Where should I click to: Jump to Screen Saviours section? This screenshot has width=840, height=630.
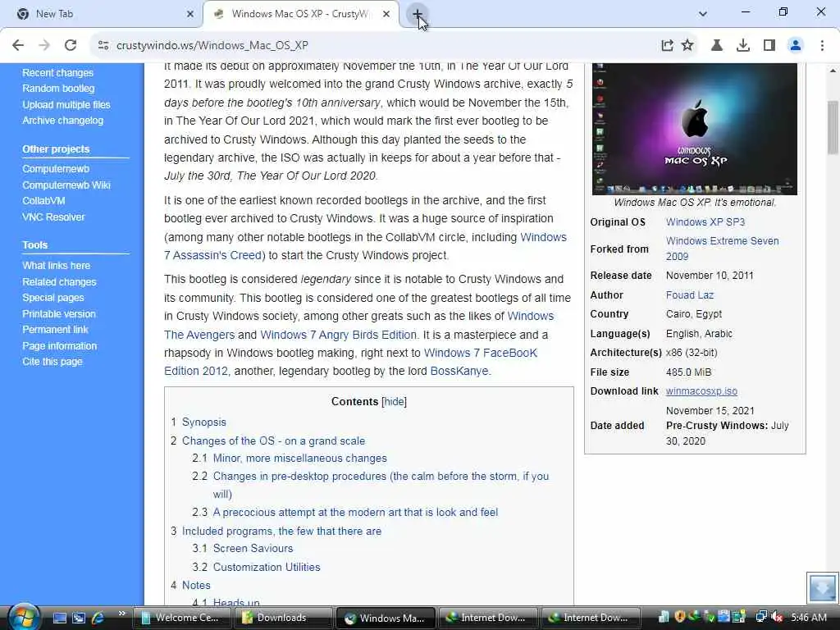click(253, 549)
